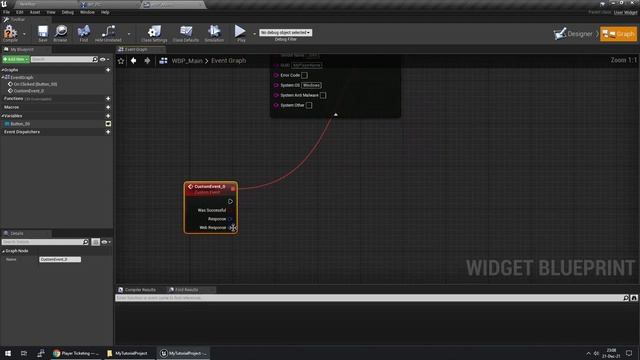Focus the My Blueprint search field
The width and height of the screenshot is (640, 360).
tap(62, 59)
